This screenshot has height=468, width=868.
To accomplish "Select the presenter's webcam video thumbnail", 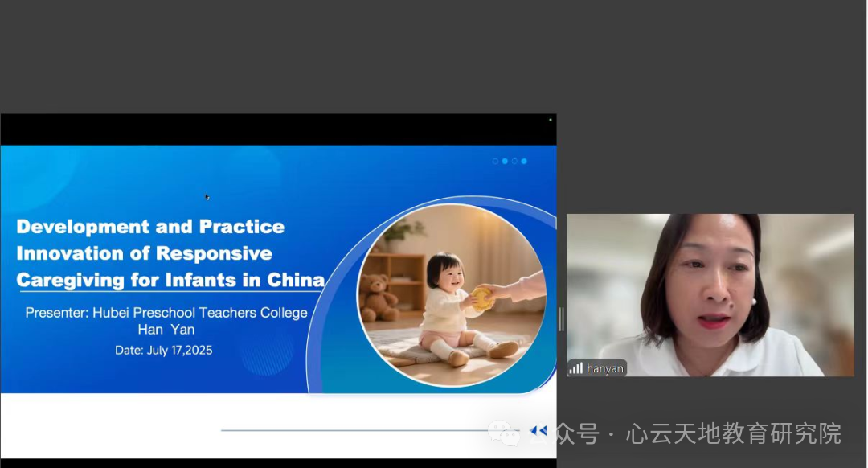I will (710, 294).
